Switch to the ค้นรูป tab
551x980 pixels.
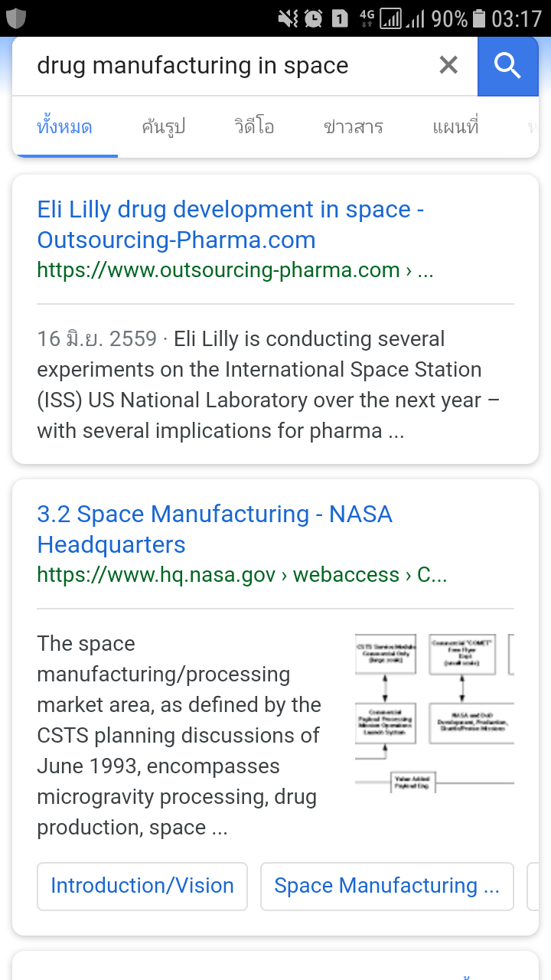(x=163, y=127)
